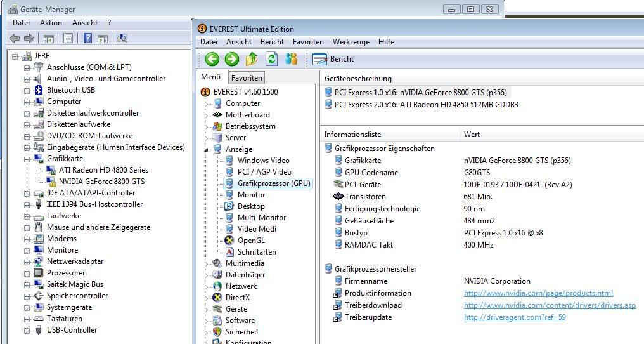Select ATI Radeon HD 4800 Series device
The width and height of the screenshot is (644, 344).
(x=103, y=170)
